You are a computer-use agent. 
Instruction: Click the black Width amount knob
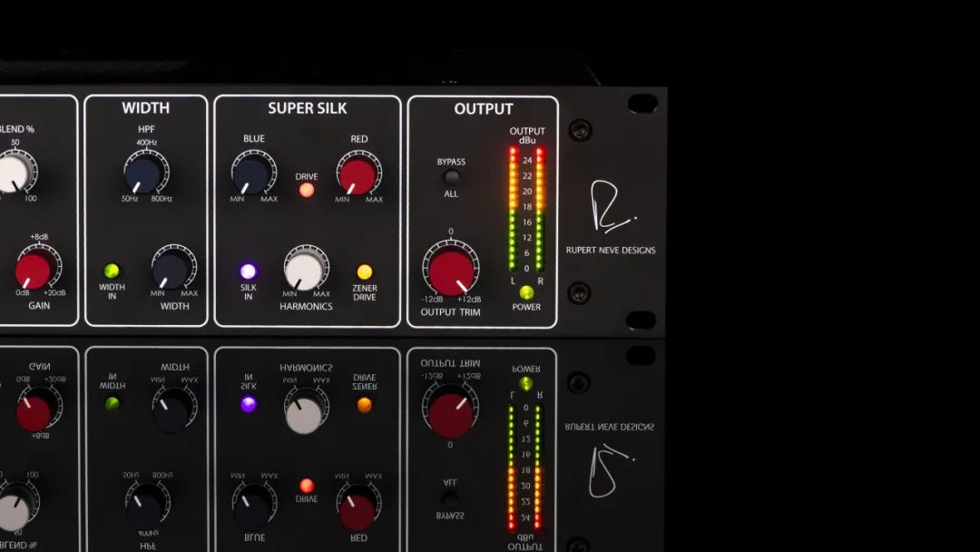[x=172, y=270]
